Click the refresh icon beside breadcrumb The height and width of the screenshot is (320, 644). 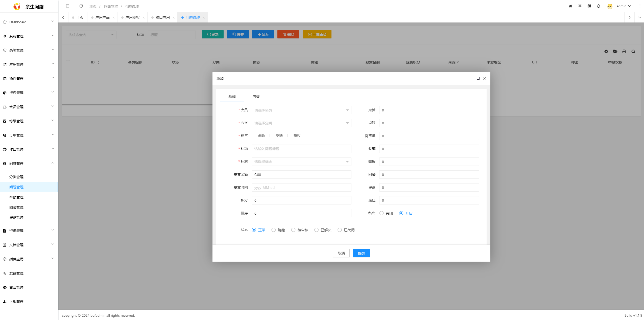coord(81,6)
